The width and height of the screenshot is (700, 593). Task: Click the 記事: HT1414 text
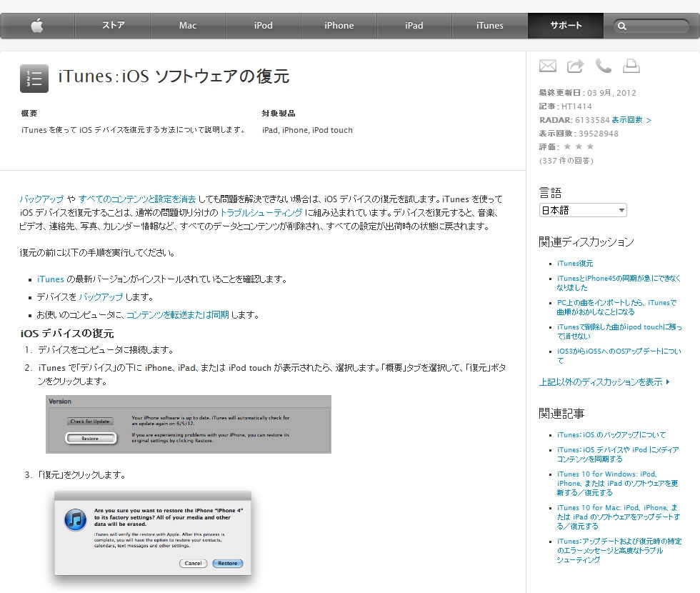pos(565,106)
